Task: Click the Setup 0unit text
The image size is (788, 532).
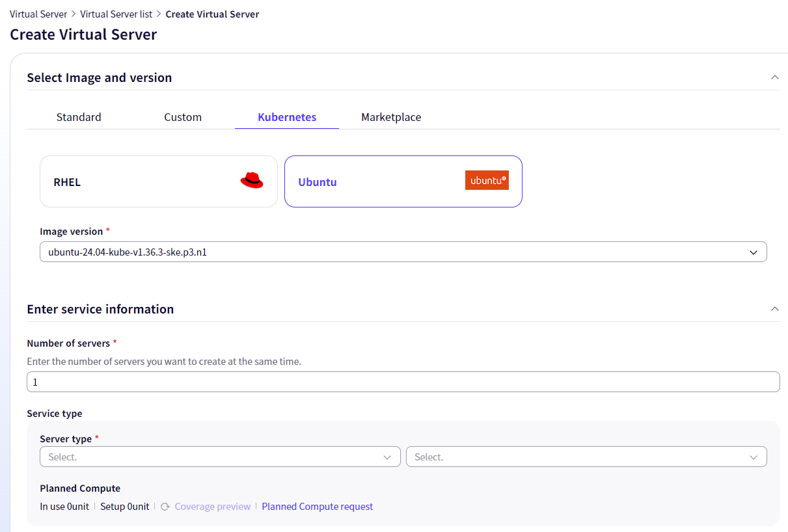Action: pyautogui.click(x=125, y=507)
